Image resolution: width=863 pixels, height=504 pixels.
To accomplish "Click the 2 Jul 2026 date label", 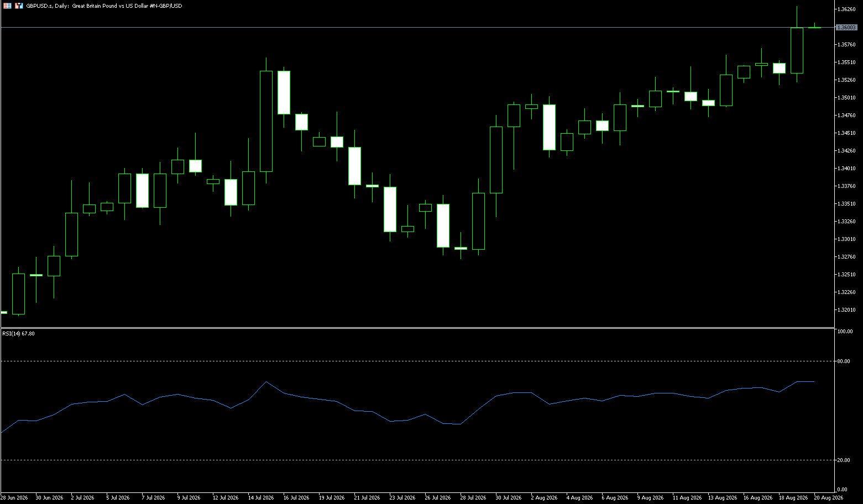I will [x=82, y=498].
